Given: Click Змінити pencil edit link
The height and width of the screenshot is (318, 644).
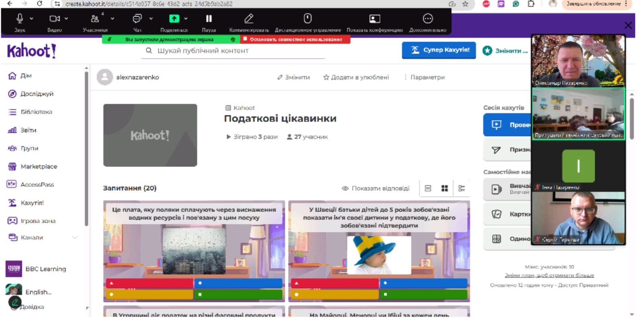Looking at the screenshot, I should pyautogui.click(x=294, y=77).
